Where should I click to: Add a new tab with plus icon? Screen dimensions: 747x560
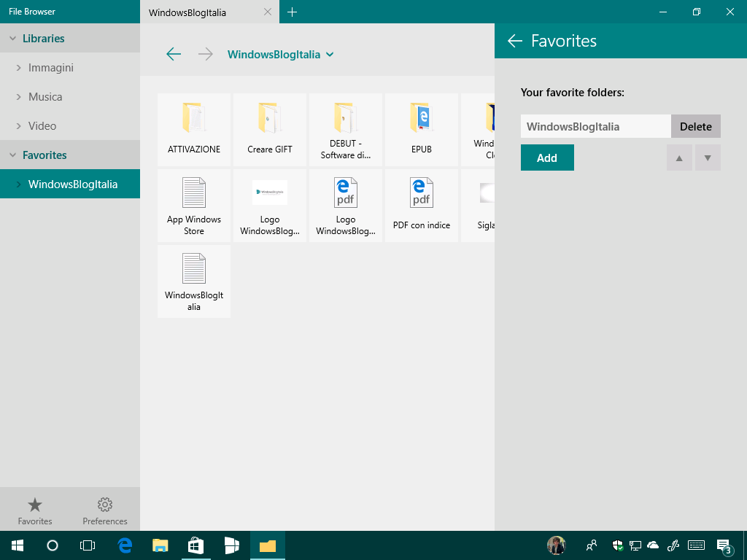293,12
